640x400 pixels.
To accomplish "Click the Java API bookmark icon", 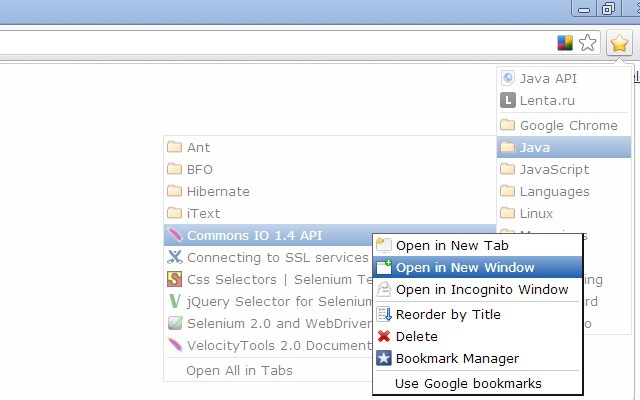I will (508, 78).
